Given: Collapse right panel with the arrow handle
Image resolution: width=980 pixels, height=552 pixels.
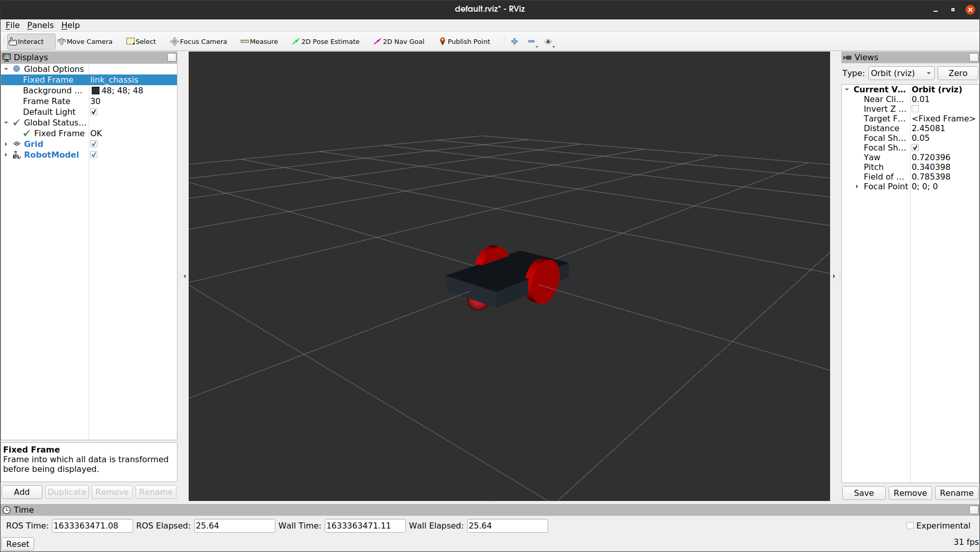Looking at the screenshot, I should tap(834, 277).
